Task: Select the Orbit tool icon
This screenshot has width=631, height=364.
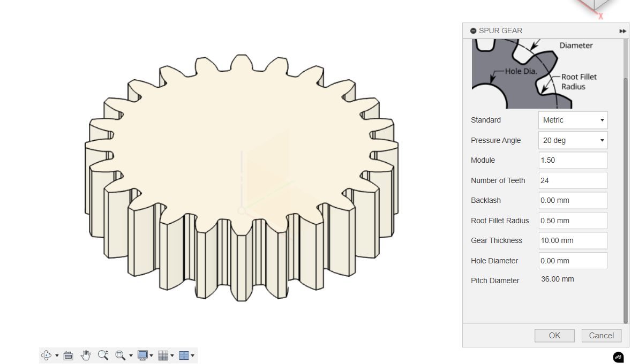Action: pos(46,355)
